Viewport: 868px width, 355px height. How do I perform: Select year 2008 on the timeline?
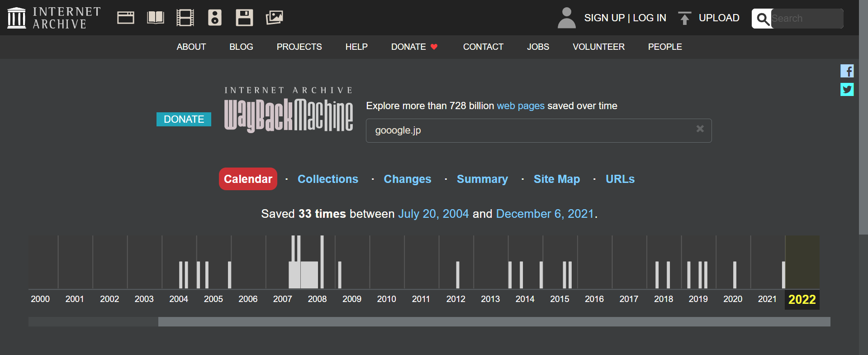click(x=317, y=299)
